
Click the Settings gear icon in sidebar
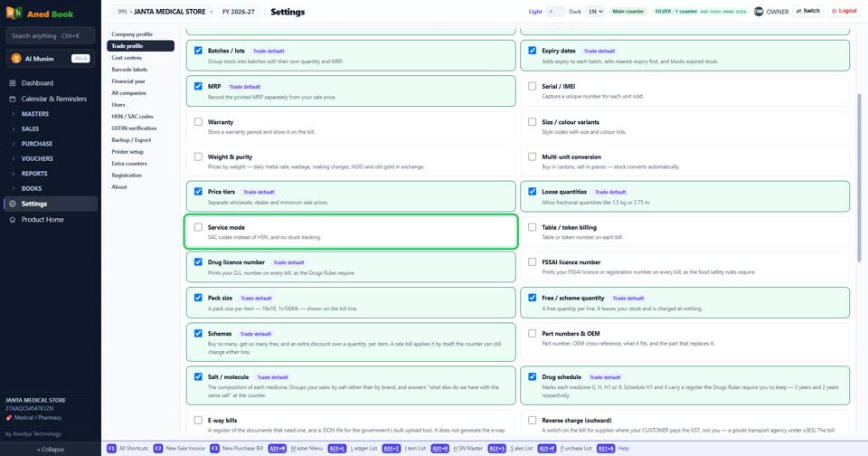pos(12,204)
